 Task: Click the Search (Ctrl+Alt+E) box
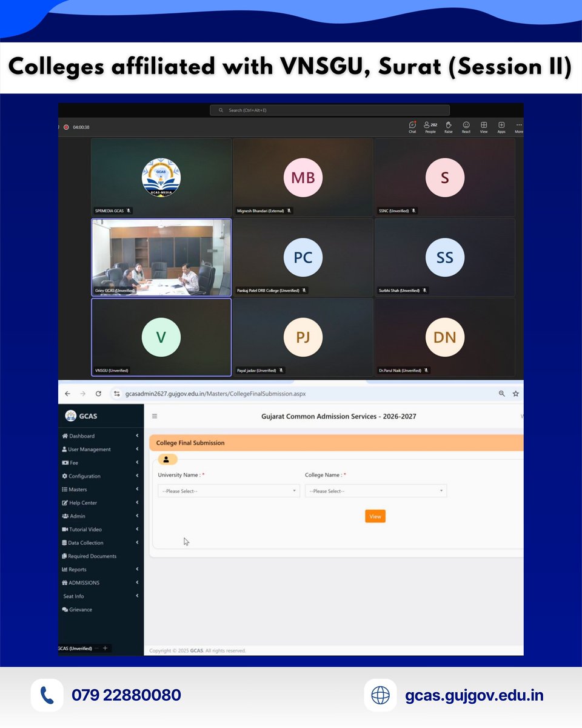pyautogui.click(x=330, y=110)
